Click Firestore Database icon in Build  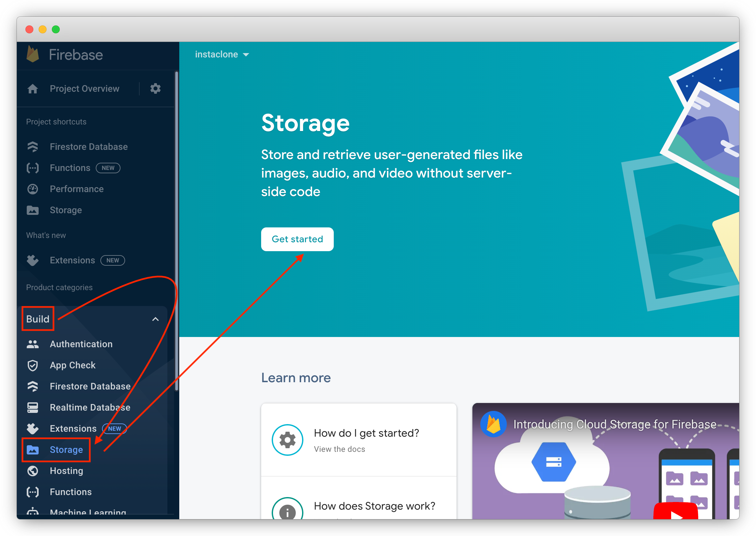[x=33, y=386]
